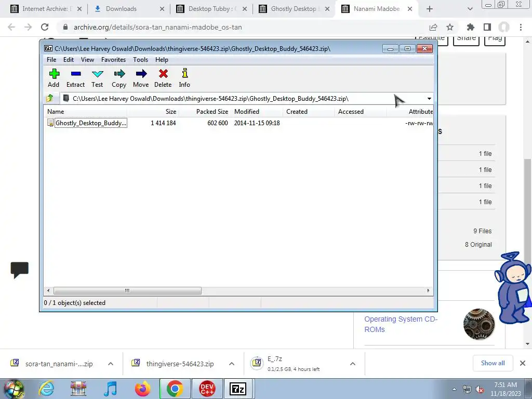Open the Tools menu
Viewport: 532px width, 399px height.
(x=140, y=60)
